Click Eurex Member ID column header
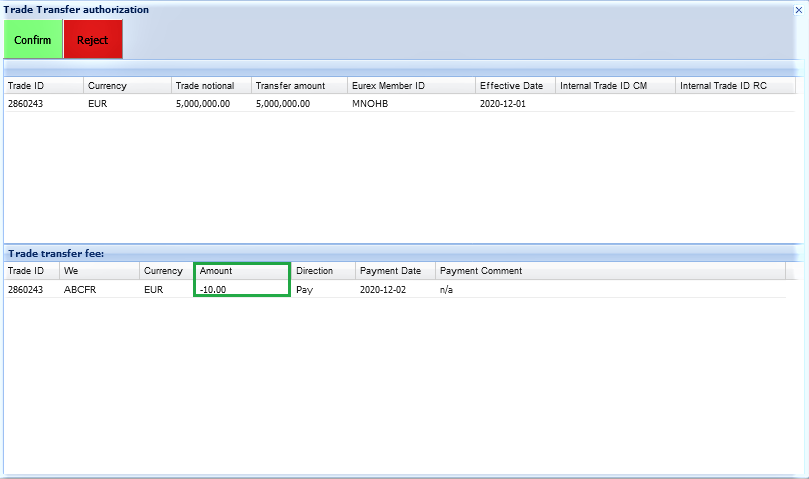Image resolution: width=809 pixels, height=479 pixels. tap(410, 86)
